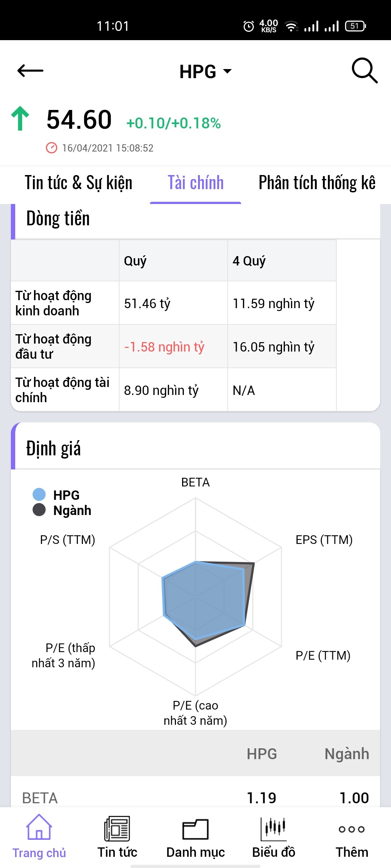The width and height of the screenshot is (391, 868).
Task: Toggle HPG series in chart legend
Action: (66, 495)
